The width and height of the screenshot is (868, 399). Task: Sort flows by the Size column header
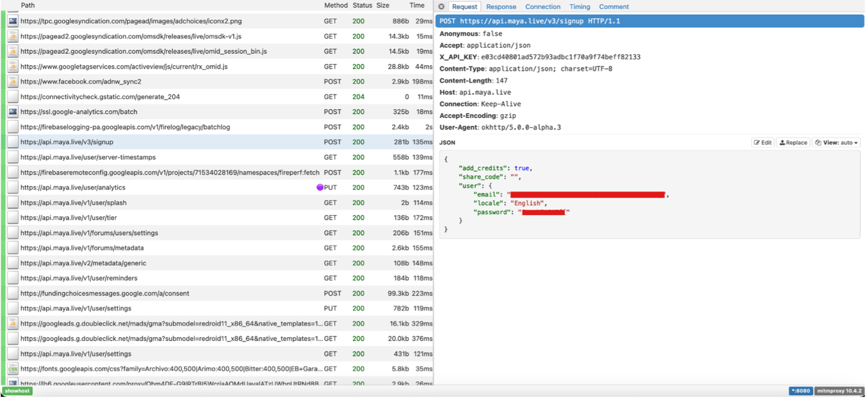[x=382, y=5]
